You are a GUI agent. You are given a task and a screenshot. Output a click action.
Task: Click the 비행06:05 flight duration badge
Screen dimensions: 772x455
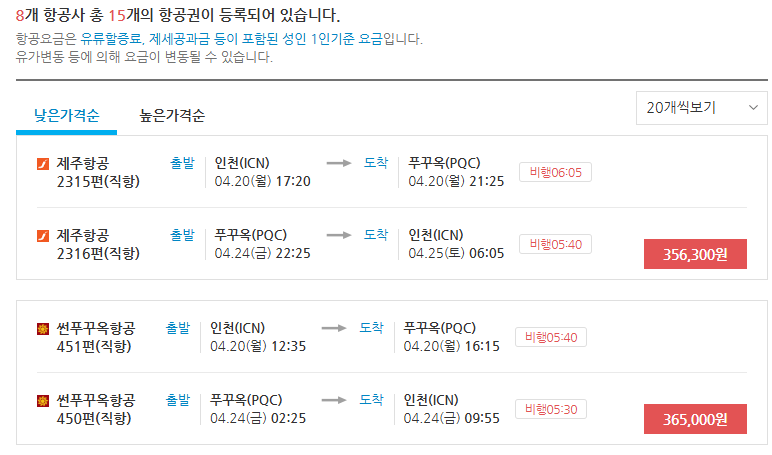pos(555,172)
